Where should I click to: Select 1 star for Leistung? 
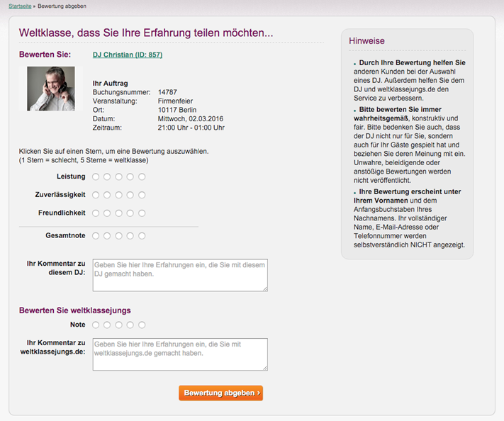point(96,176)
